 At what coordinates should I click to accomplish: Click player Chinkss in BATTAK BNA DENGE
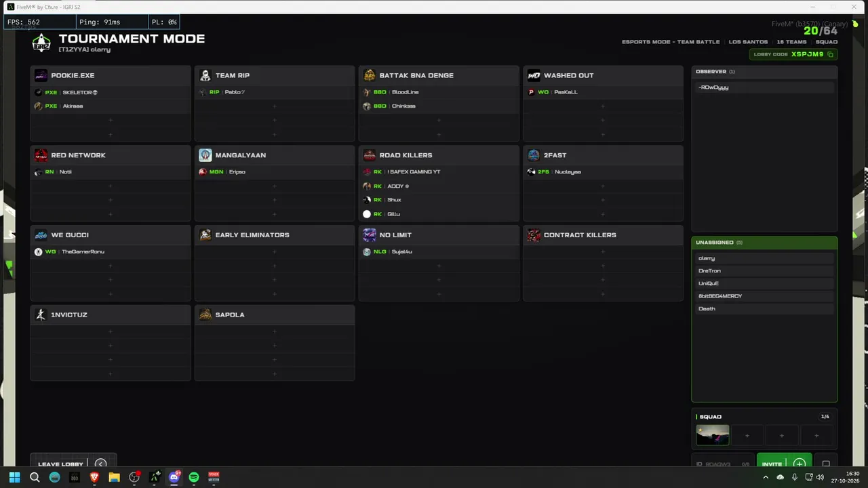(x=439, y=106)
